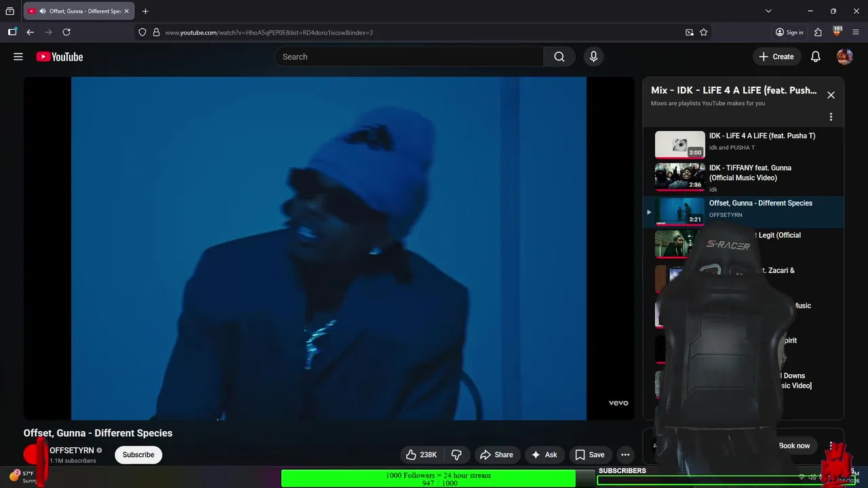Screen dimensions: 868x488
Task: Reload the current page
Action: pos(66,32)
